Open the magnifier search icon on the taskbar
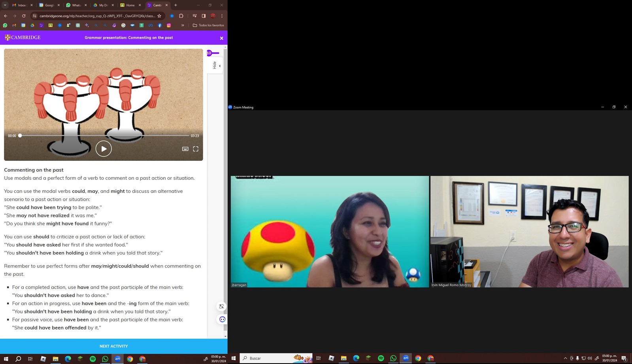The image size is (632, 364). pos(18,359)
